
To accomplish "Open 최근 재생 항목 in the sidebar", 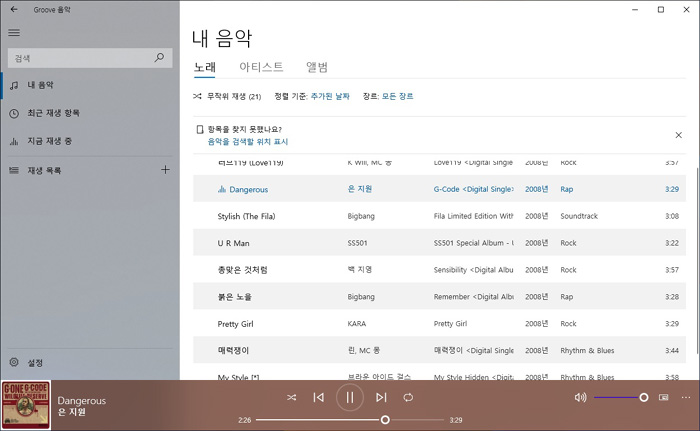I will pyautogui.click(x=90, y=113).
